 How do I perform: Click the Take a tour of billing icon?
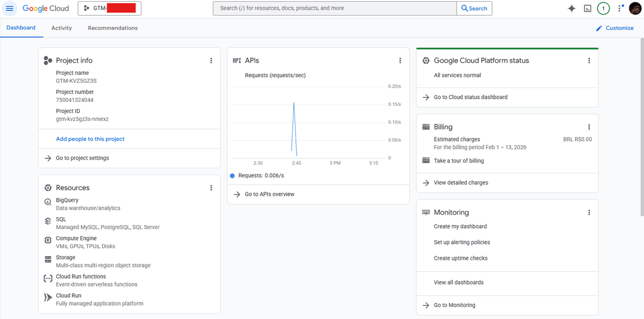pos(426,161)
